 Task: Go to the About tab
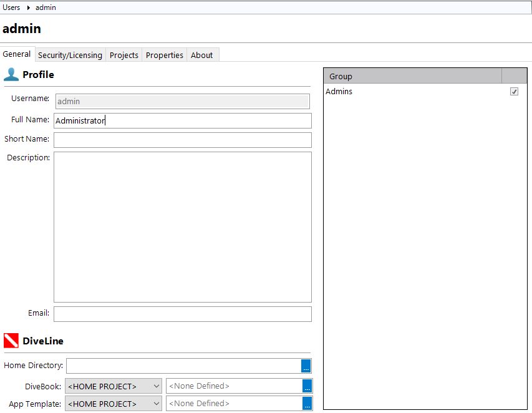point(201,55)
